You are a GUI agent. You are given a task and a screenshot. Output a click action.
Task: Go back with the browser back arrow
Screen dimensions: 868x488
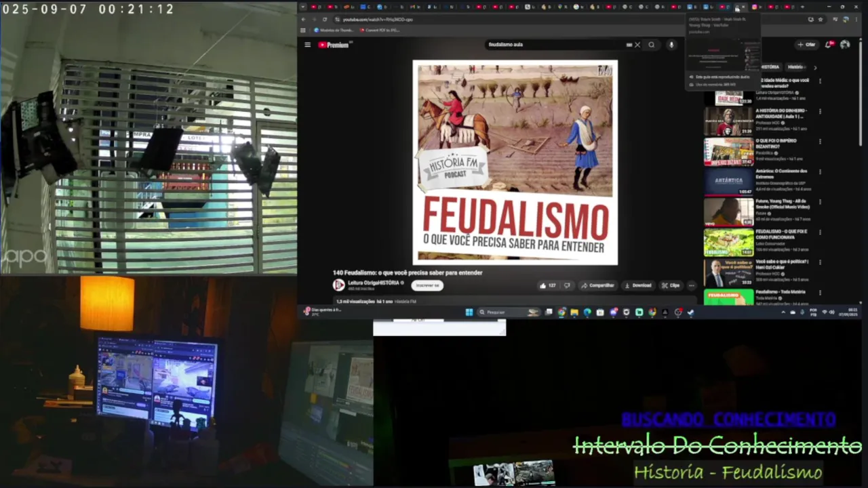click(304, 20)
